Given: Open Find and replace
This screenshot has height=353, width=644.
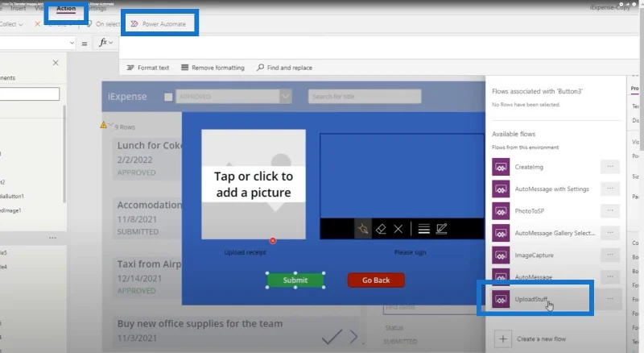Looking at the screenshot, I should tap(284, 68).
